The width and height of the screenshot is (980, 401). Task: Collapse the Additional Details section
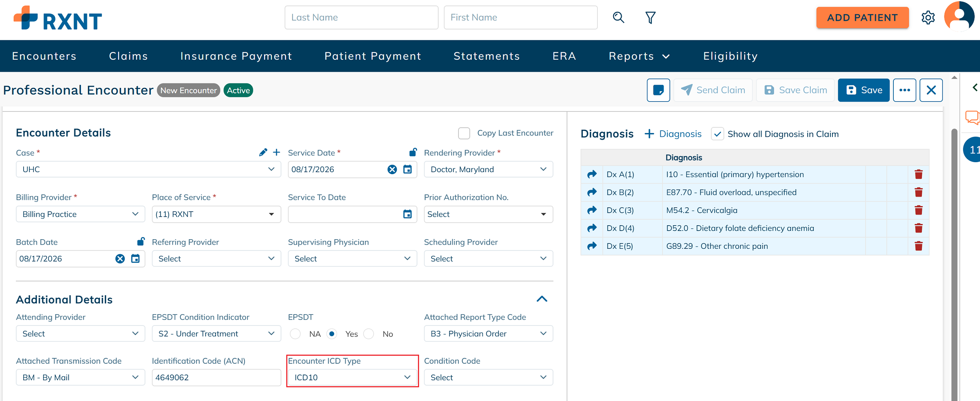[542, 299]
